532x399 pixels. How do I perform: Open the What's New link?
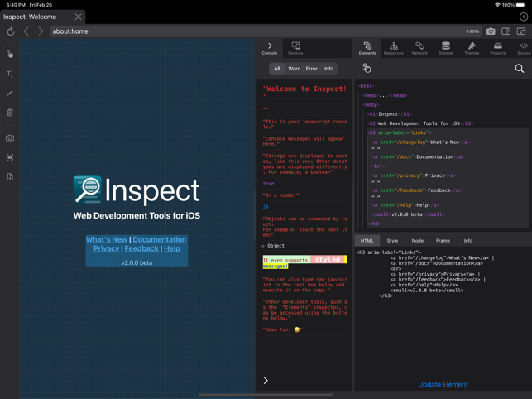click(x=107, y=239)
